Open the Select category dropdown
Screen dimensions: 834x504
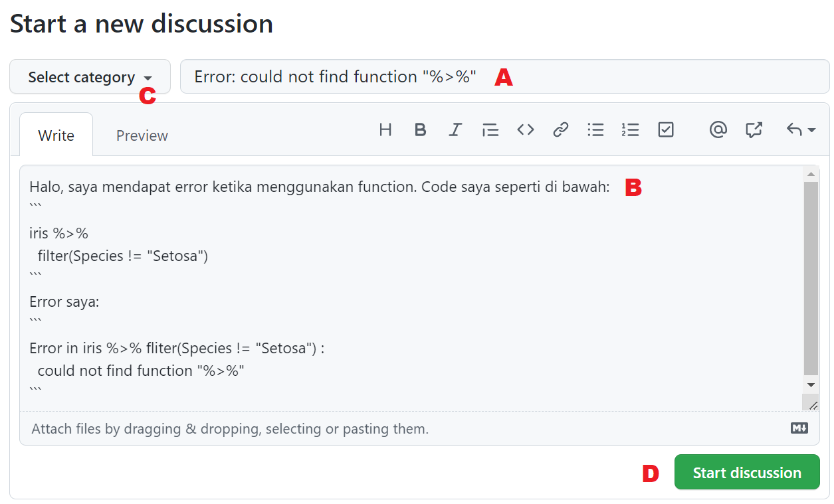point(90,77)
